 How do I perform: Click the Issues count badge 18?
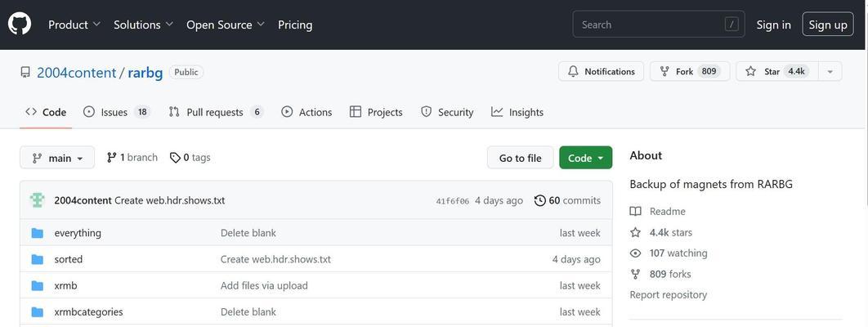pos(141,112)
